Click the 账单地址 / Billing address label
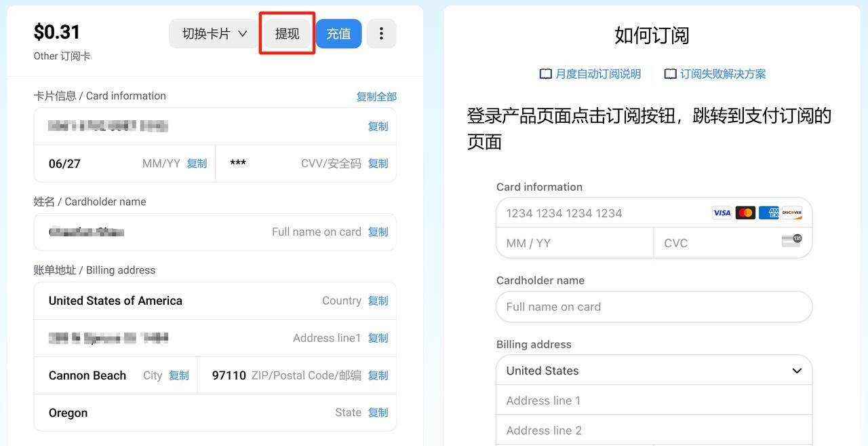 click(x=94, y=270)
